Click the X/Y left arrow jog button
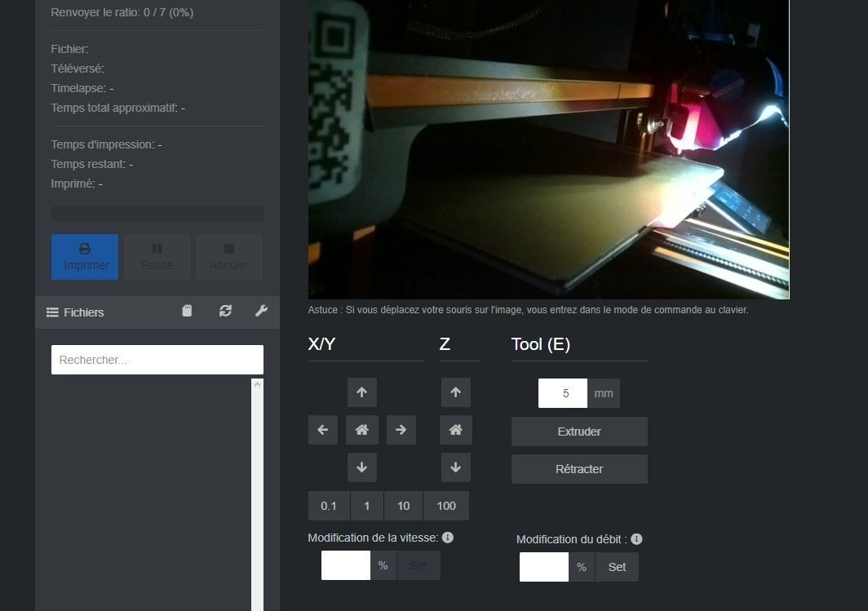868x611 pixels. 323,430
